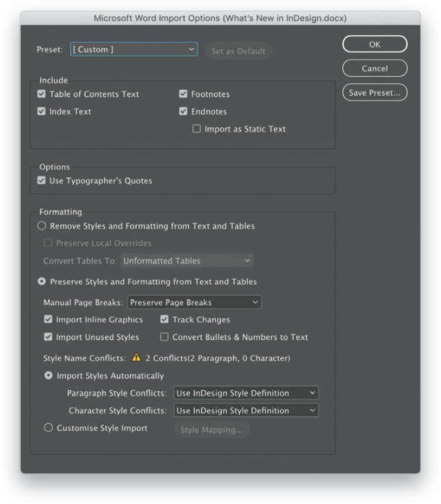This screenshot has width=441, height=504.
Task: Click the Formatting section heading
Action: click(x=61, y=212)
